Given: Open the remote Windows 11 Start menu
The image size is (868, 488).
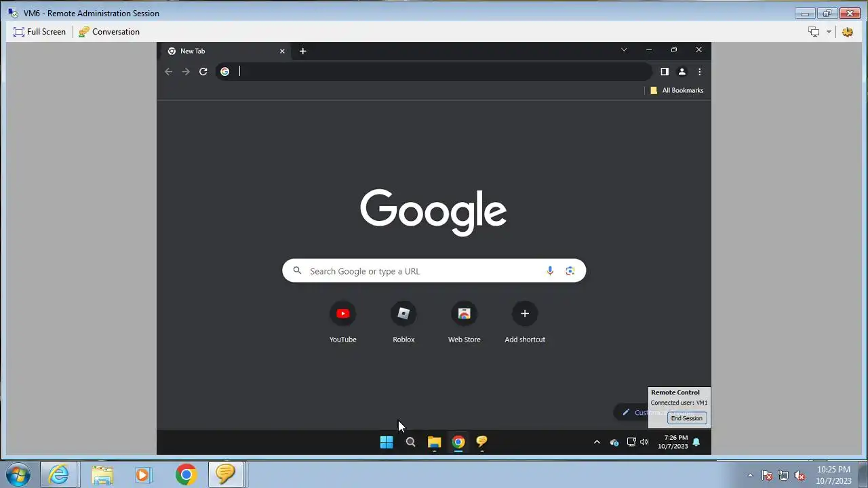Looking at the screenshot, I should [387, 442].
